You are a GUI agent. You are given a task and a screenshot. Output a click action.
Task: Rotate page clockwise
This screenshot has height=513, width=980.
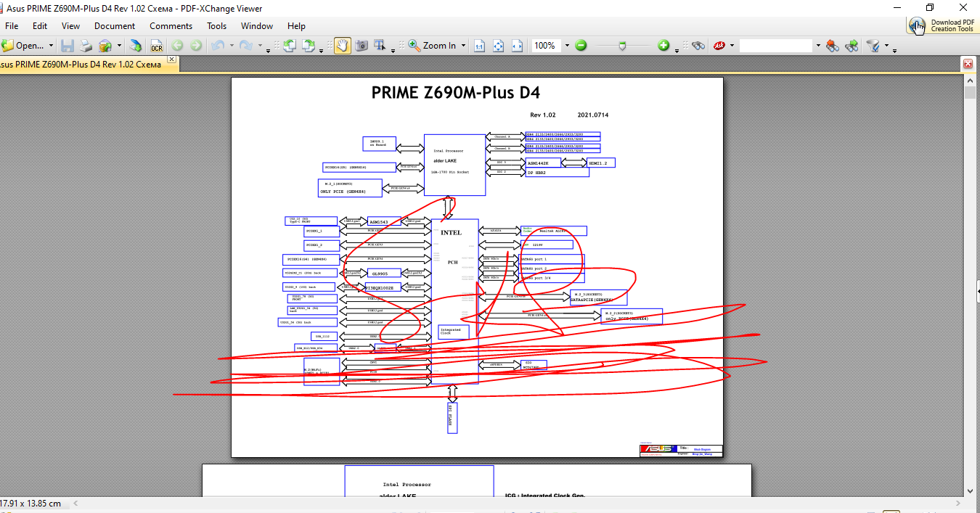(308, 46)
